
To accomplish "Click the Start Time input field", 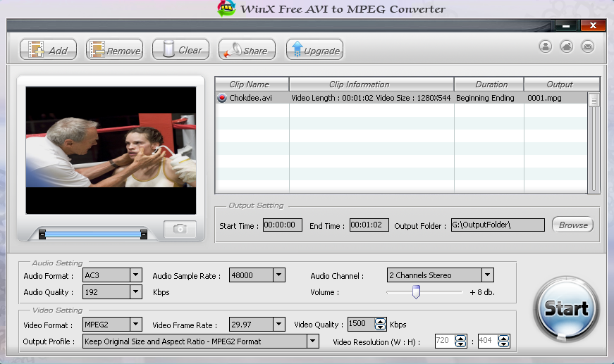I will click(x=283, y=225).
